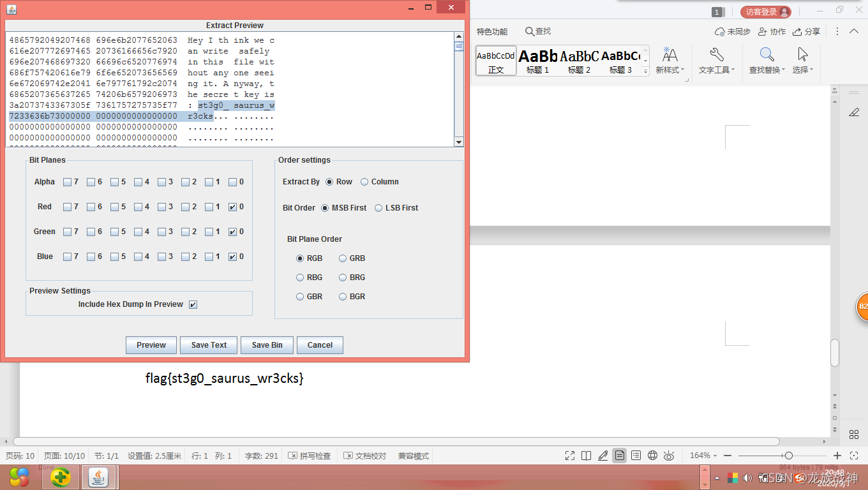
Task: Click the zoom slider handle
Action: click(x=789, y=456)
